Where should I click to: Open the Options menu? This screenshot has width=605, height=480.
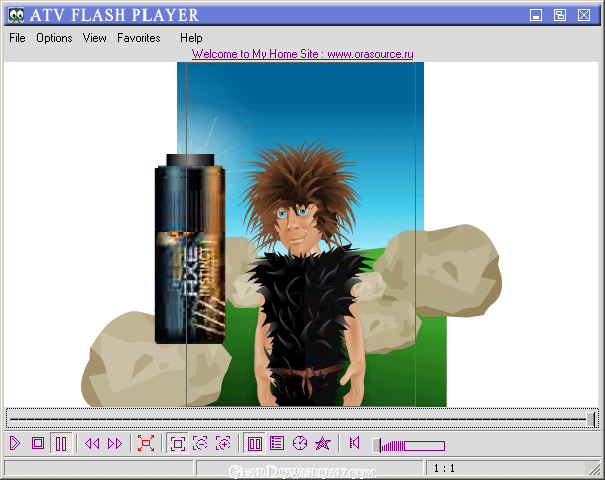coord(54,38)
